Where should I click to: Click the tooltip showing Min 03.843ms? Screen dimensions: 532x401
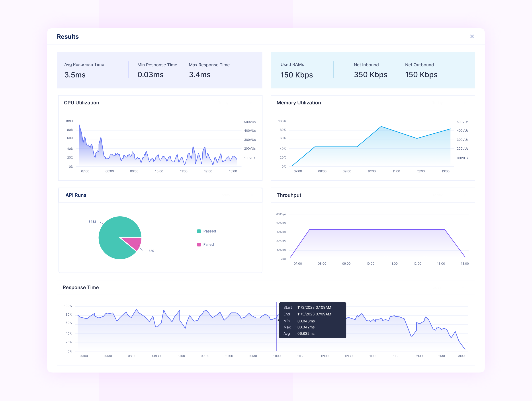coord(313,320)
